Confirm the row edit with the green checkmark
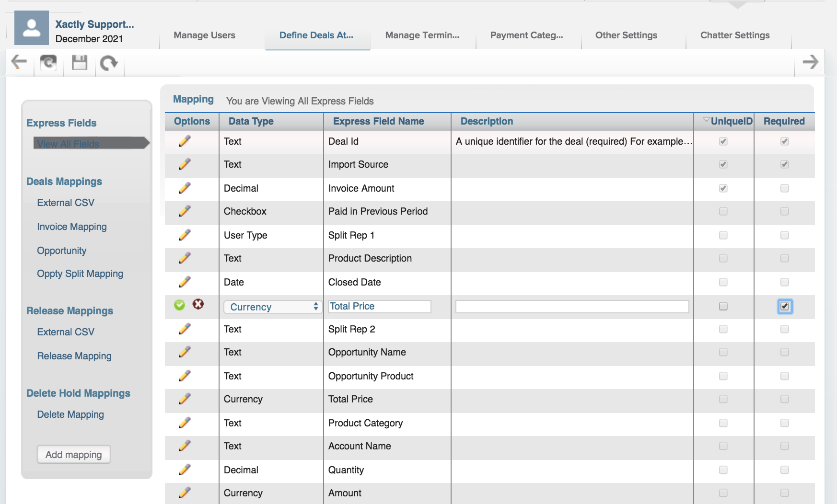Image resolution: width=837 pixels, height=504 pixels. pos(180,305)
